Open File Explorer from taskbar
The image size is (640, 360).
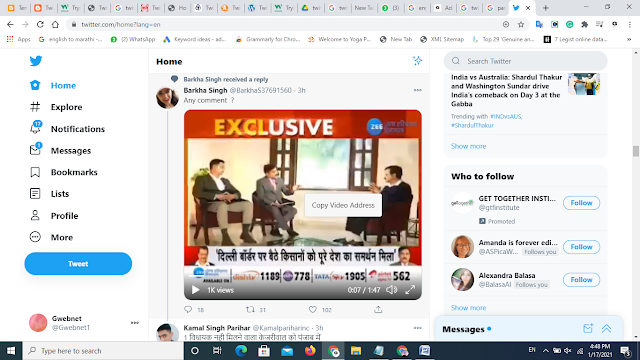tap(356, 351)
